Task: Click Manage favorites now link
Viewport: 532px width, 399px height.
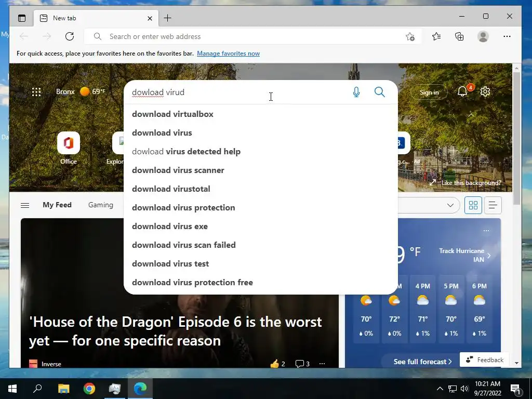Action: pyautogui.click(x=229, y=54)
